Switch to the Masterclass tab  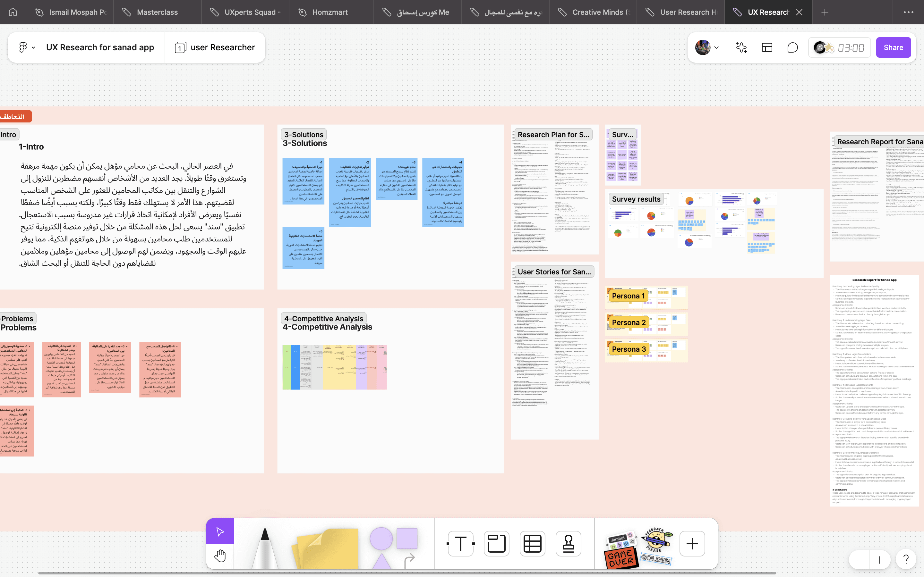pyautogui.click(x=157, y=12)
